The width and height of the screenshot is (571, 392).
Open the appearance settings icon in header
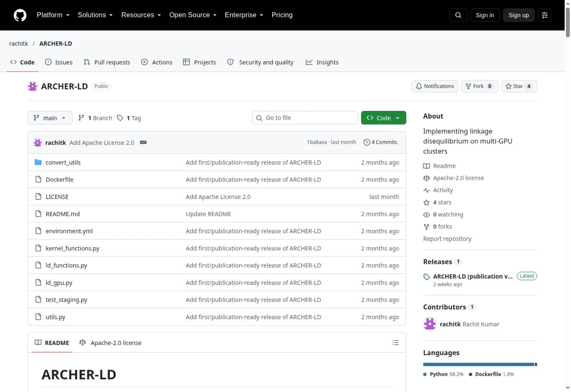coord(545,15)
